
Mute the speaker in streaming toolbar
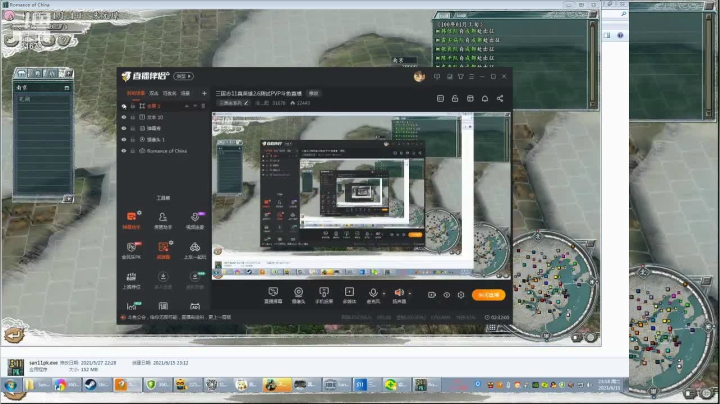[399, 295]
